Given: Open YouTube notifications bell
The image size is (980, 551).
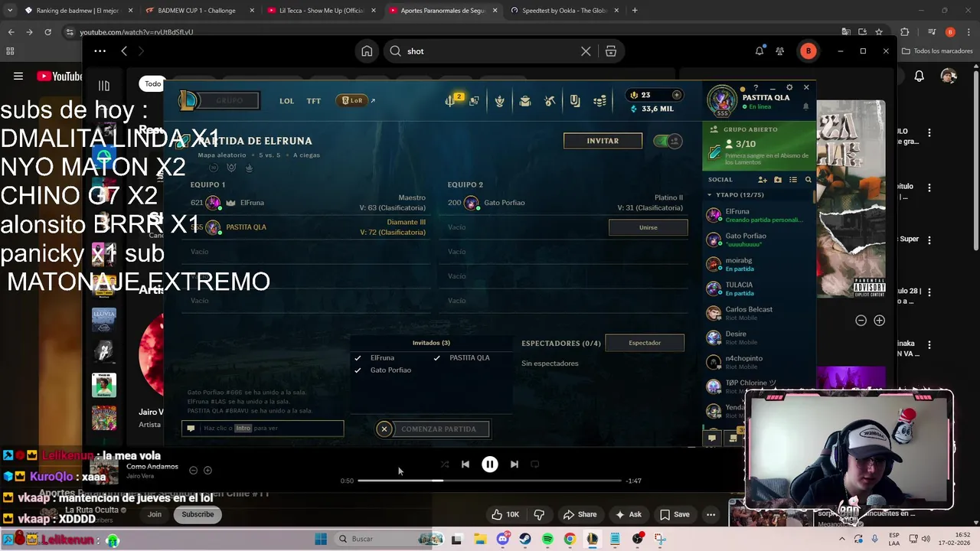Looking at the screenshot, I should point(920,76).
